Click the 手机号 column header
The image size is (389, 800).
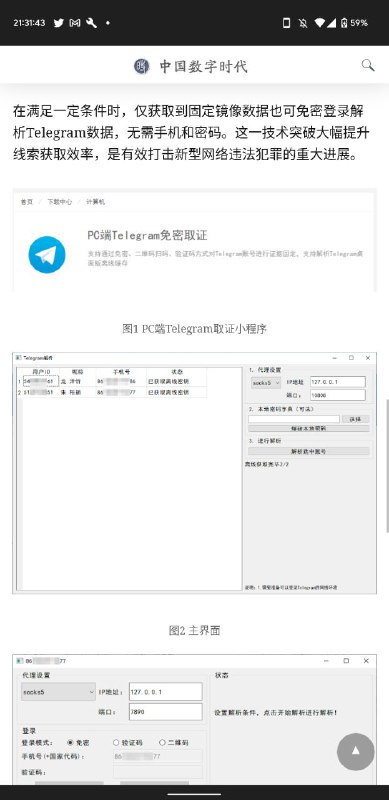(121, 372)
